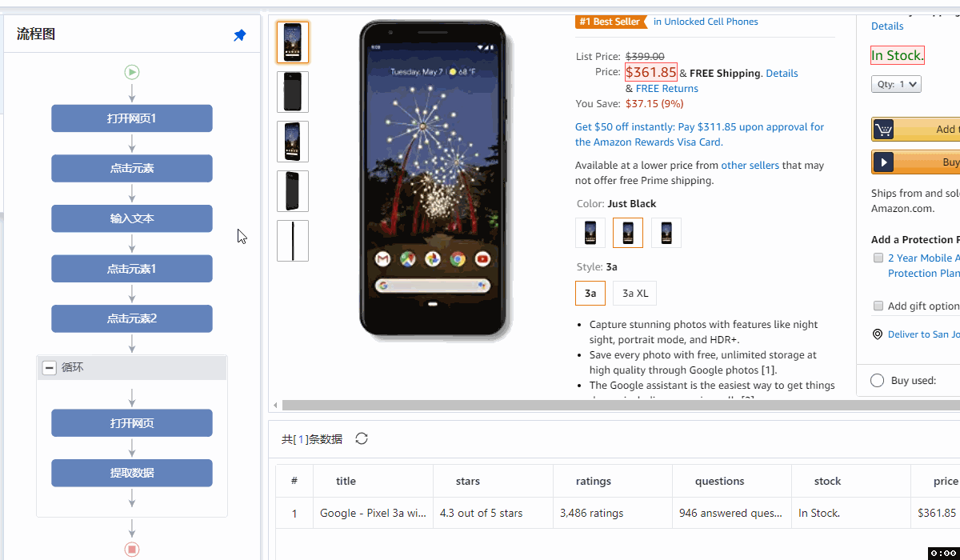Check the 2 Year Mobile protection plan box

[878, 258]
